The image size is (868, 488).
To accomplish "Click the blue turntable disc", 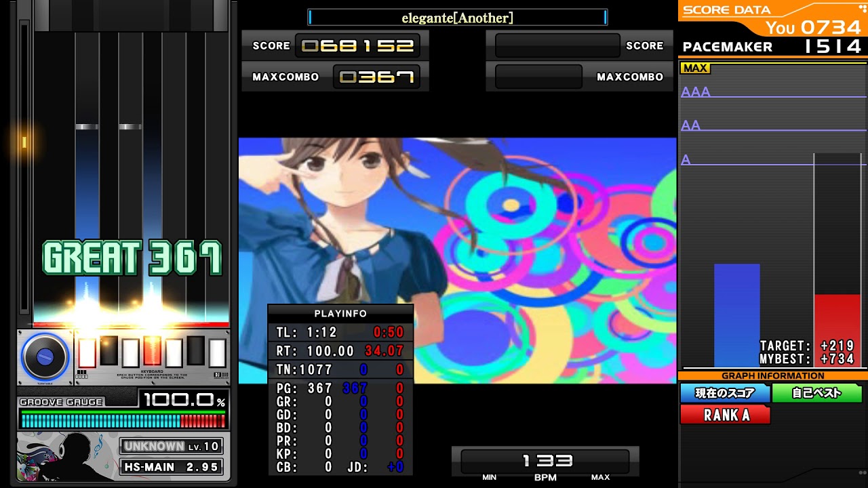I will [45, 357].
